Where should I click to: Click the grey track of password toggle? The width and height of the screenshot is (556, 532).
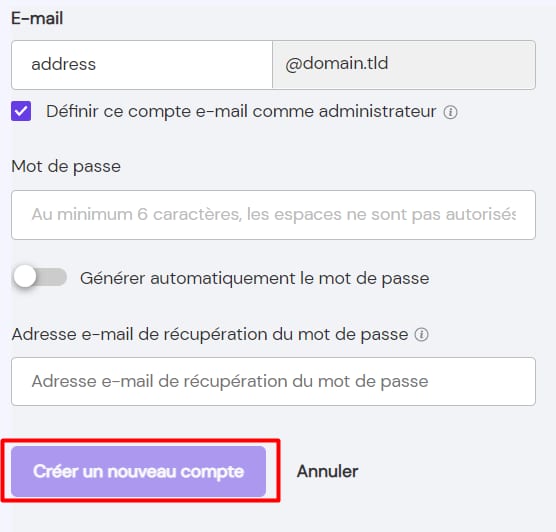(51, 277)
